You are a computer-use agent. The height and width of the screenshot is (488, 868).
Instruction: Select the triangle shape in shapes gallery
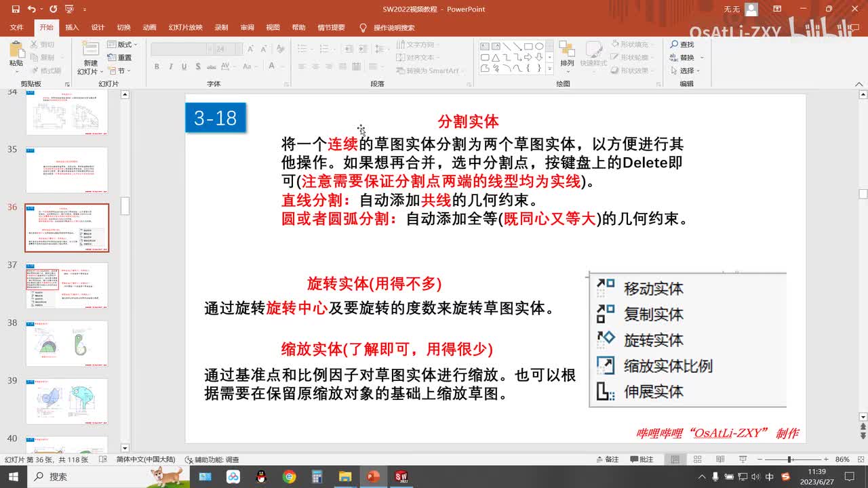tap(496, 58)
